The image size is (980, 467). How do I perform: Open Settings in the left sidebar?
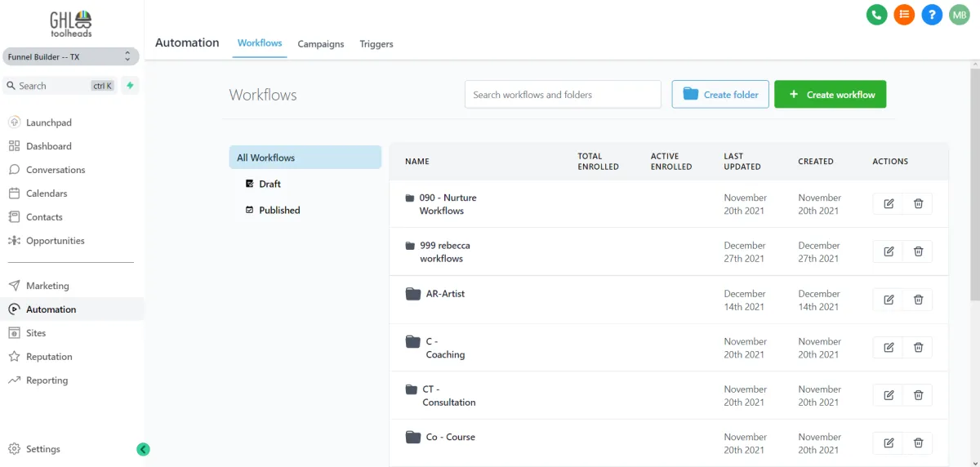[42, 449]
